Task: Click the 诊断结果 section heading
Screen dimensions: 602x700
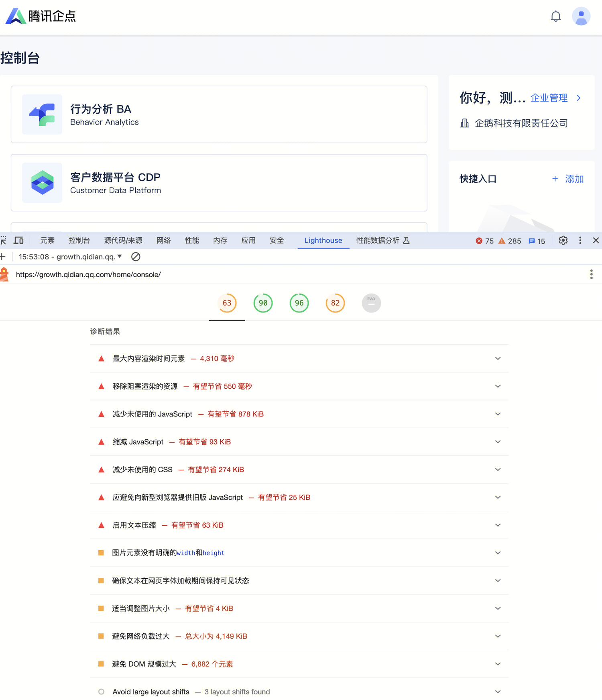Action: tap(105, 331)
